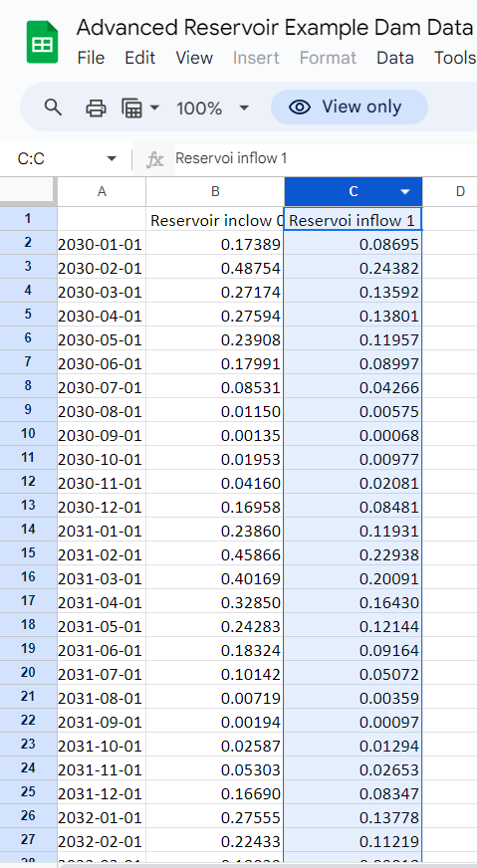Open the View menu

click(194, 58)
